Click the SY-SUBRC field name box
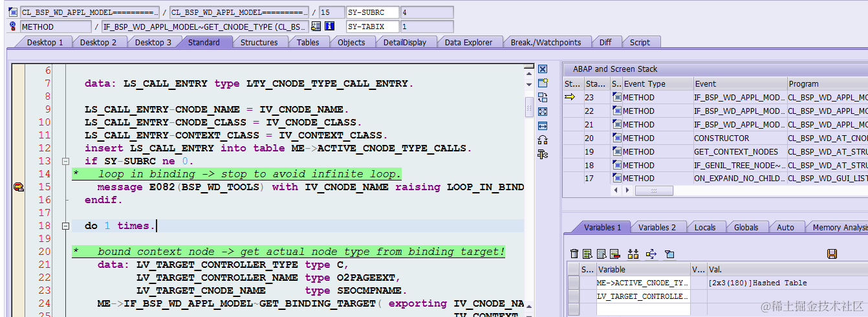 (x=373, y=12)
